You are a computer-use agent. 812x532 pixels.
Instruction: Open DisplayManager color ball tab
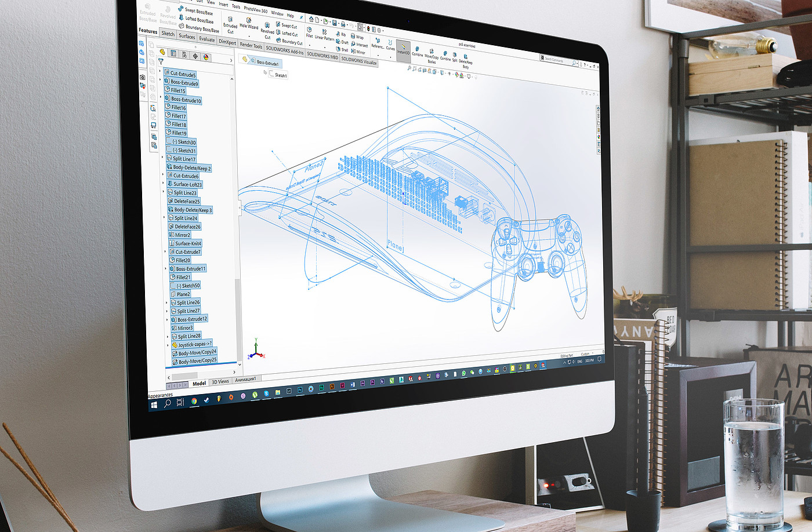point(206,57)
